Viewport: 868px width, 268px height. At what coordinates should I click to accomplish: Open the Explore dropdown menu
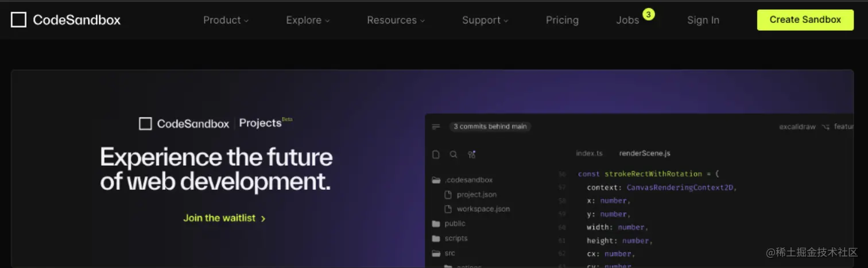pyautogui.click(x=308, y=20)
